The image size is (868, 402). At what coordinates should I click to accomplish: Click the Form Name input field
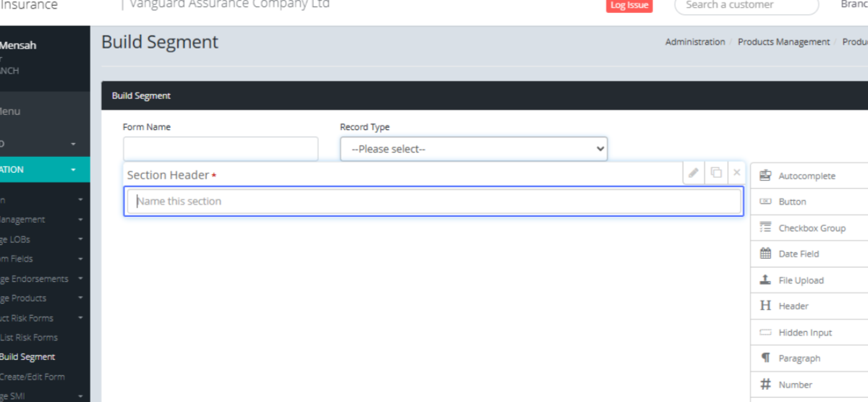[220, 149]
